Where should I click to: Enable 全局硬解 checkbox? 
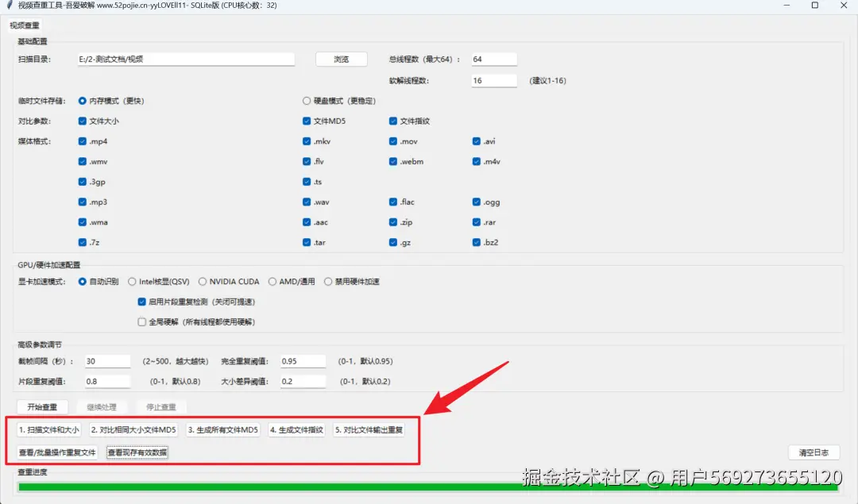click(141, 322)
